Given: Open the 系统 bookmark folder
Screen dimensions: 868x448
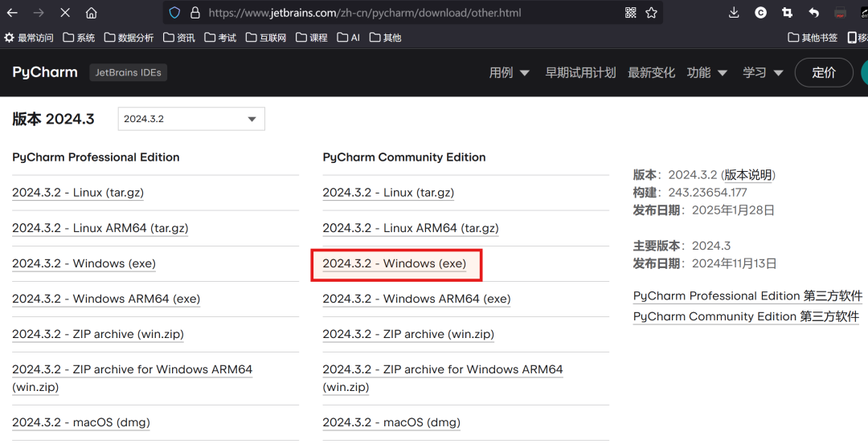Looking at the screenshot, I should 79,38.
